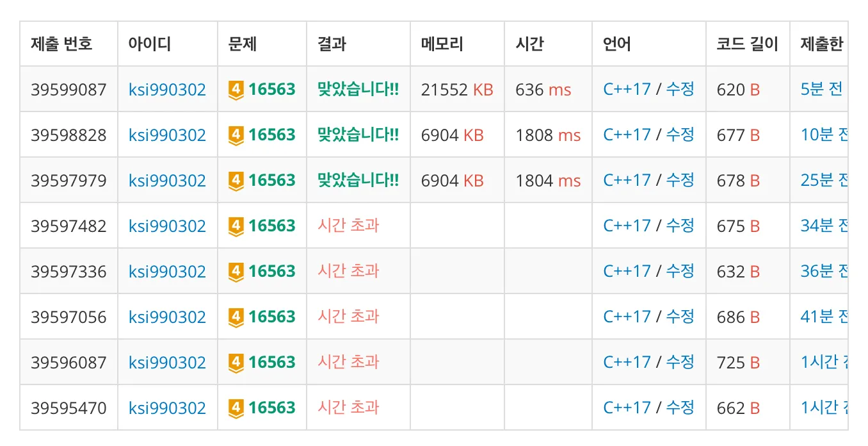Open problem 16563 link in row 39595470
This screenshot has height=446, width=868.
[x=272, y=408]
